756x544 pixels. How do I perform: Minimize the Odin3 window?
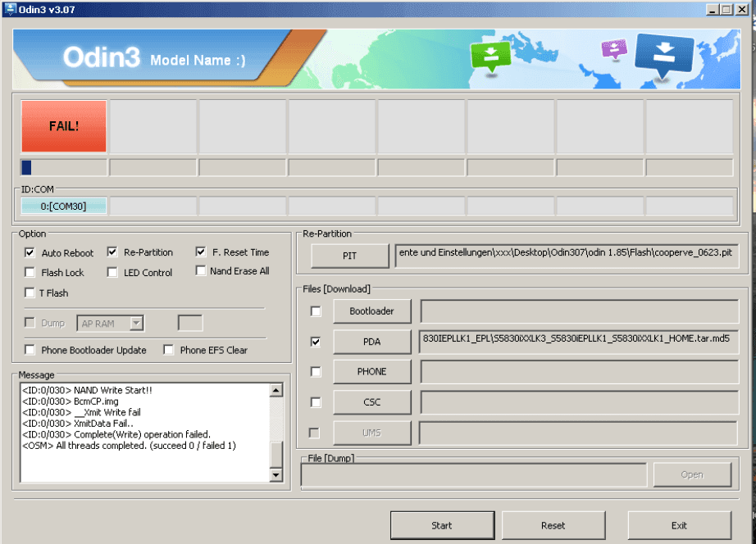[712, 9]
